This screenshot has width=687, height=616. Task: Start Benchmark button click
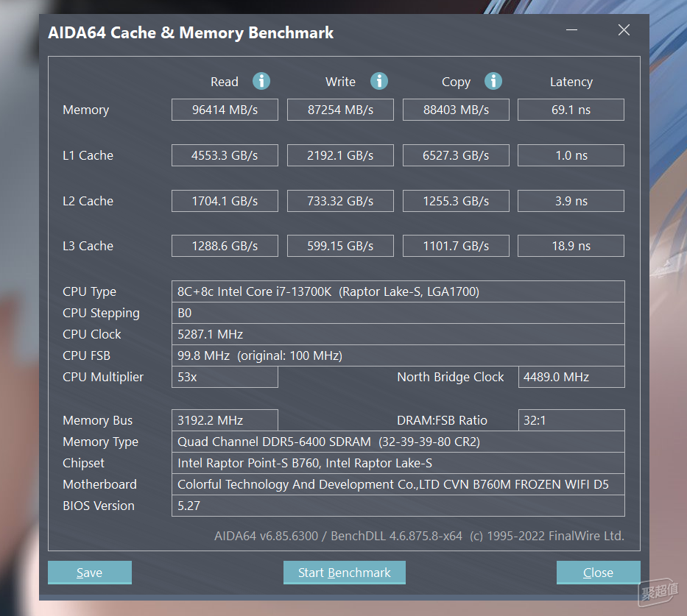point(345,573)
